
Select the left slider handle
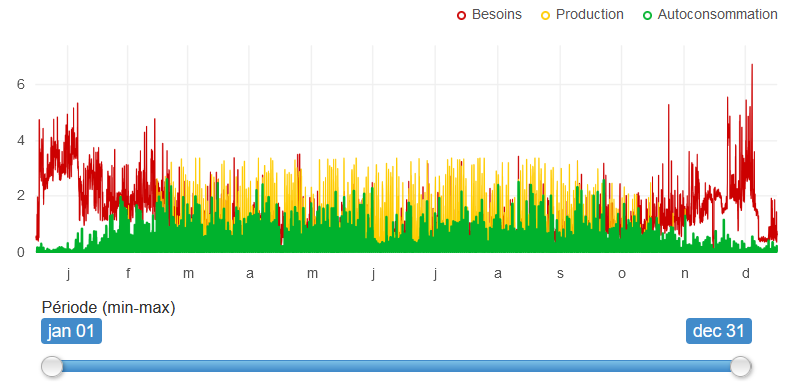(52, 366)
